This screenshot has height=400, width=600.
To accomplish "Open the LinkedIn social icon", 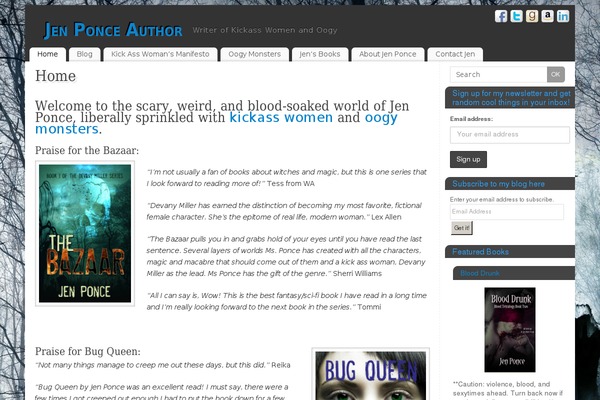I will [563, 16].
